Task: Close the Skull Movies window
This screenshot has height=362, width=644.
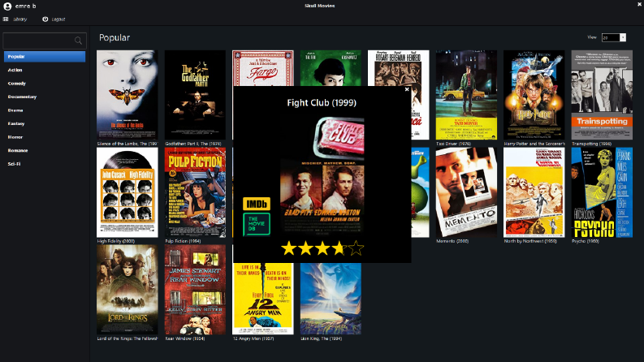Action: [639, 4]
